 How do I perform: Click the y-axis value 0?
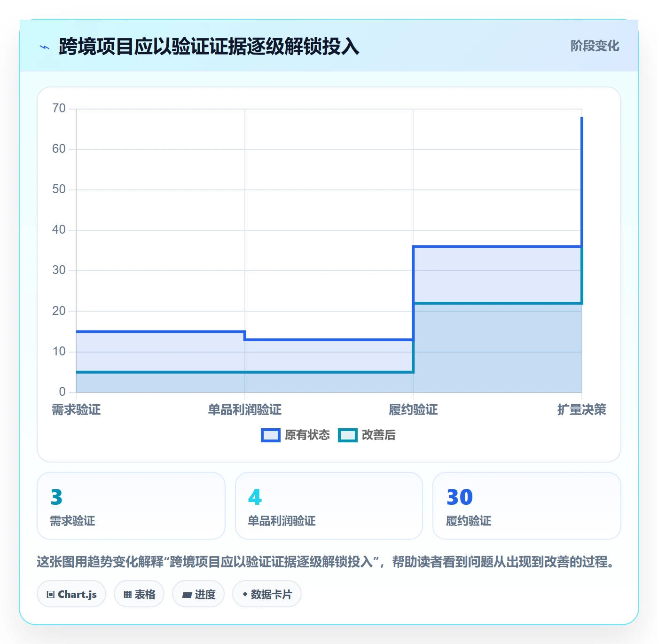[62, 392]
